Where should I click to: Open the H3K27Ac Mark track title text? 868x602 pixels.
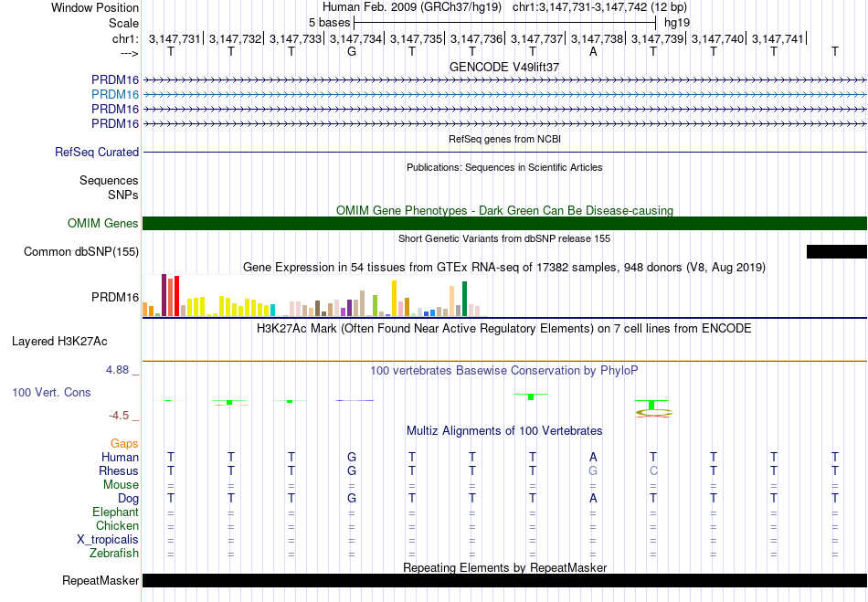coord(504,328)
